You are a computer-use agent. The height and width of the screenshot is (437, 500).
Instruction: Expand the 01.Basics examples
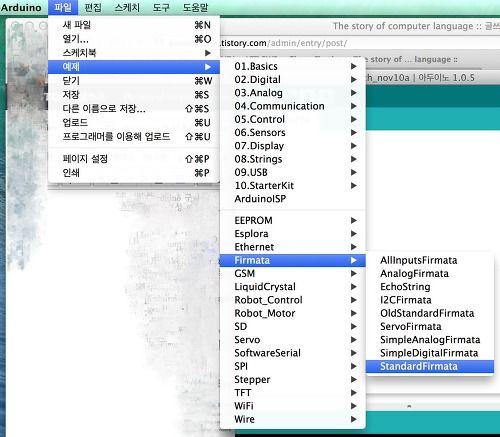click(x=293, y=66)
